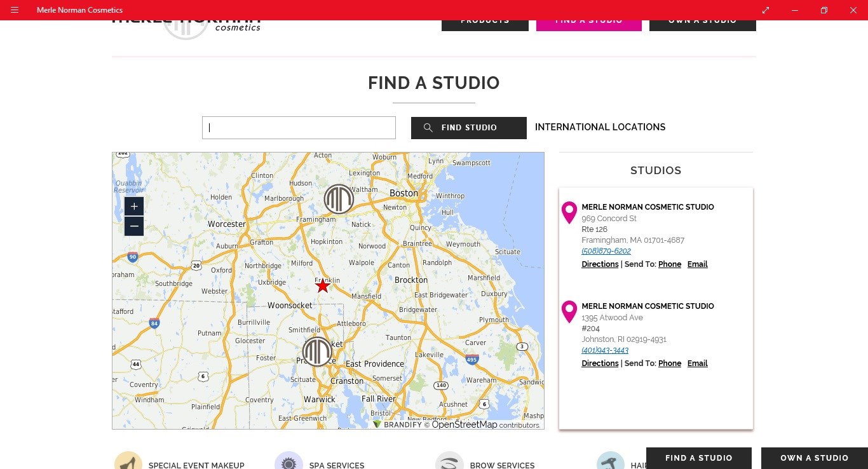Click Brow Services label
The image size is (868, 469).
502,465
